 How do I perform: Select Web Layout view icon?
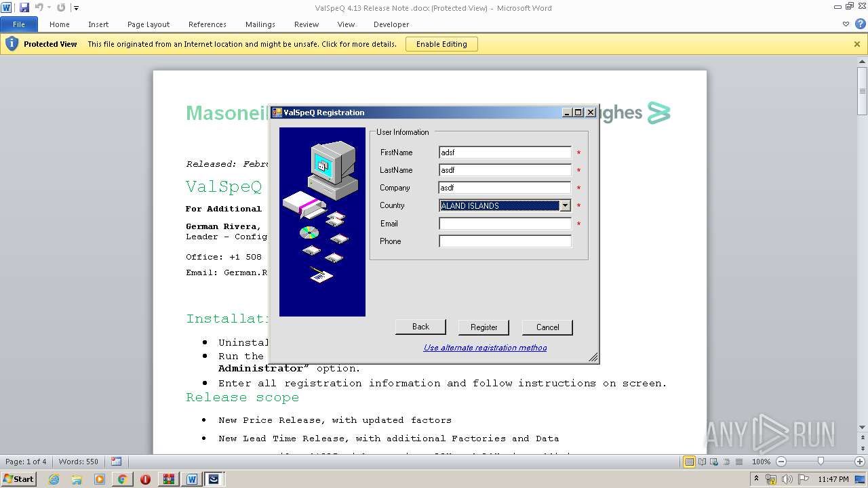[714, 462]
